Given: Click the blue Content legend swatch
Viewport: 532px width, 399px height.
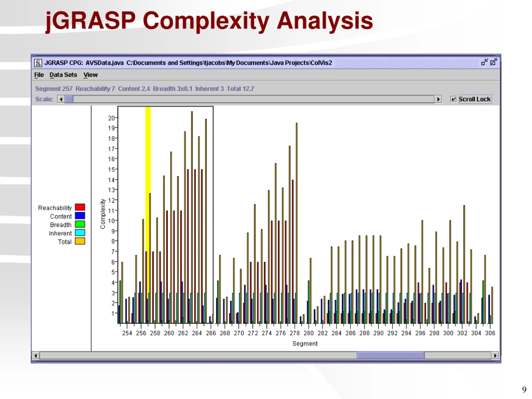Looking at the screenshot, I should 80,216.
